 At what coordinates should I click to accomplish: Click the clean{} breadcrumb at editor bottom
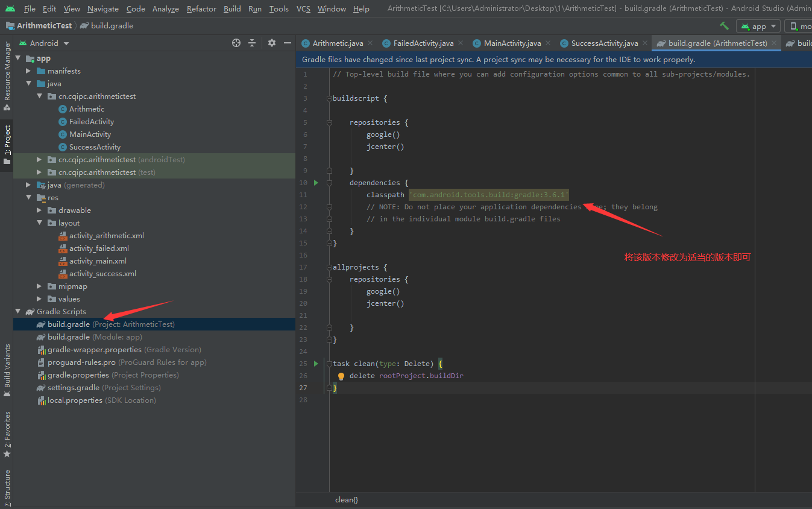pyautogui.click(x=347, y=500)
